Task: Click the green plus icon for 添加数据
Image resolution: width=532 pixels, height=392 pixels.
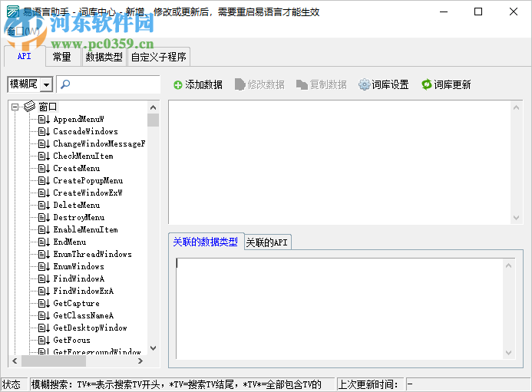Action: tap(178, 85)
